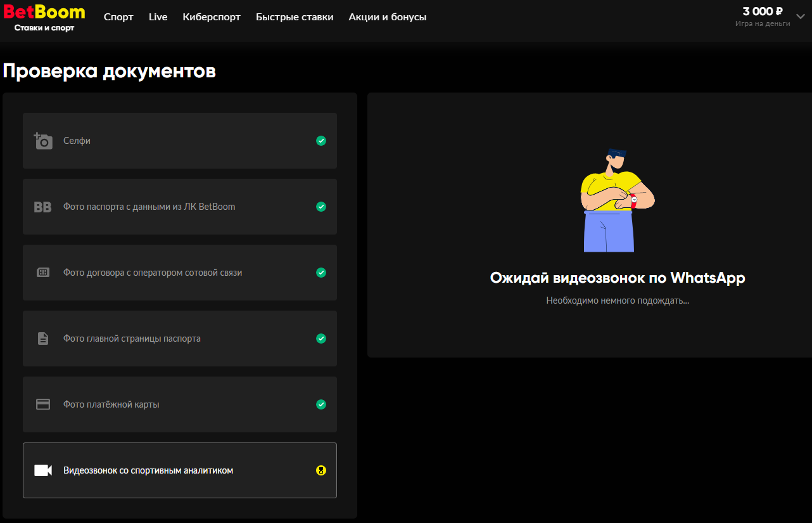
Task: Click the BB passport data icon
Action: click(42, 207)
